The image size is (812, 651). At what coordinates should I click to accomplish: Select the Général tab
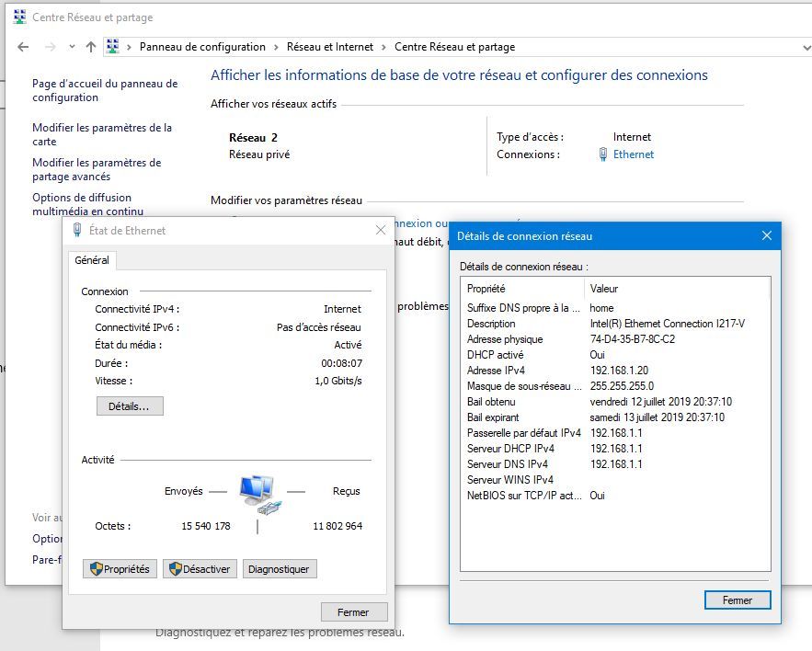point(92,260)
